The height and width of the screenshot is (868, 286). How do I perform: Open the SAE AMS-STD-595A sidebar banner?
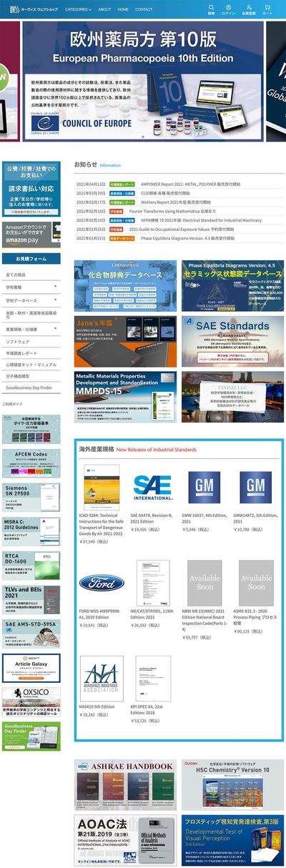pos(31,633)
